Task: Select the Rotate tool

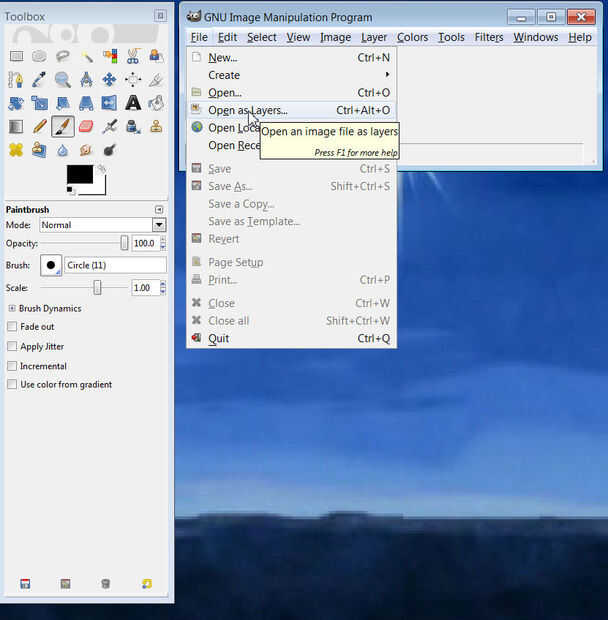Action: 16,104
